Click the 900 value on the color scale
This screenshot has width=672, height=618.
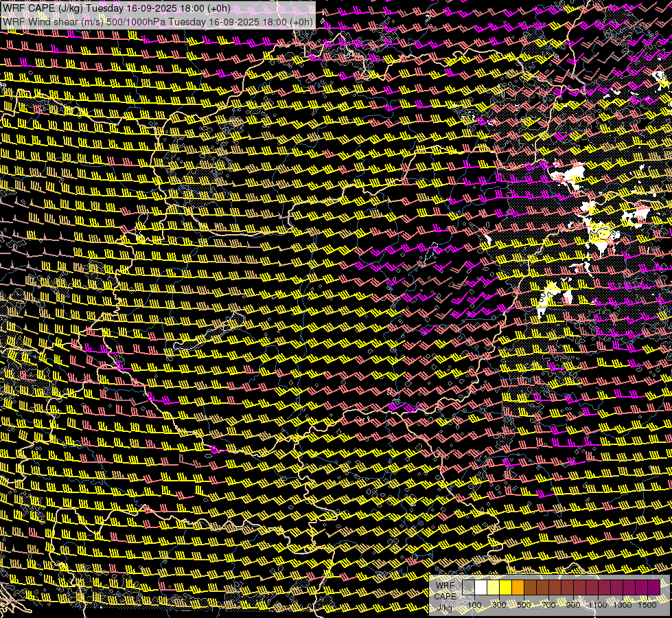573,605
